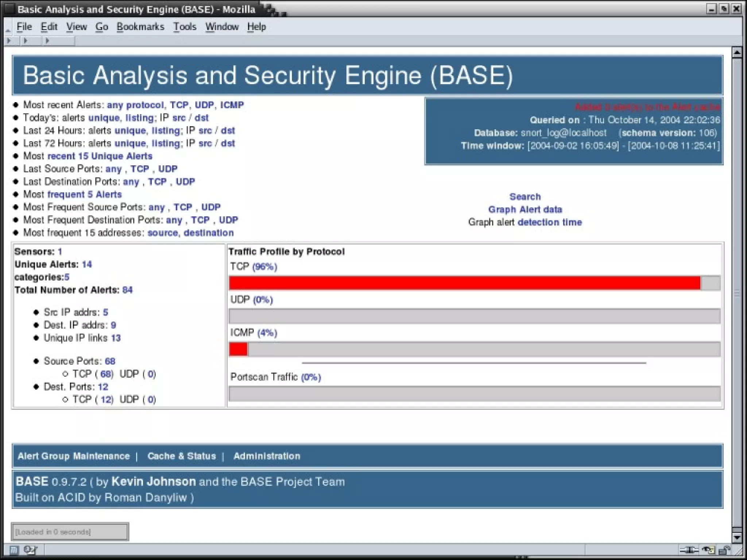Click the Navigator icon in status bar
The width and height of the screenshot is (747, 560).
(13, 549)
